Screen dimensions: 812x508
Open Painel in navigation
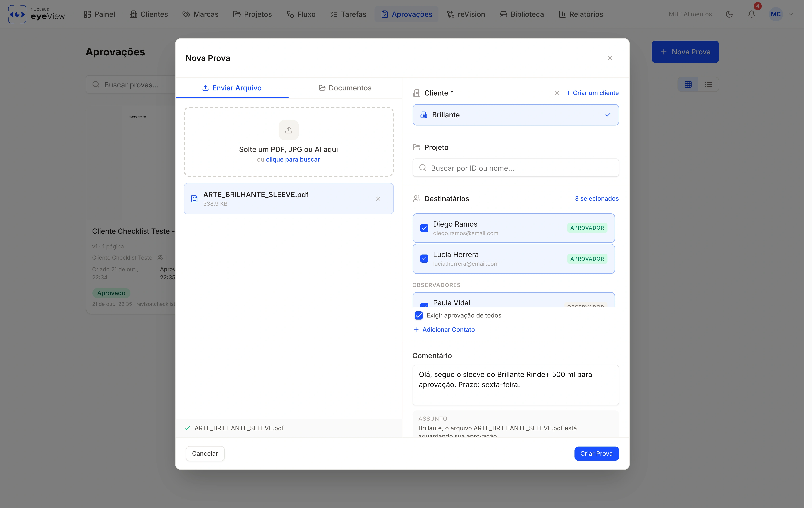coord(99,14)
